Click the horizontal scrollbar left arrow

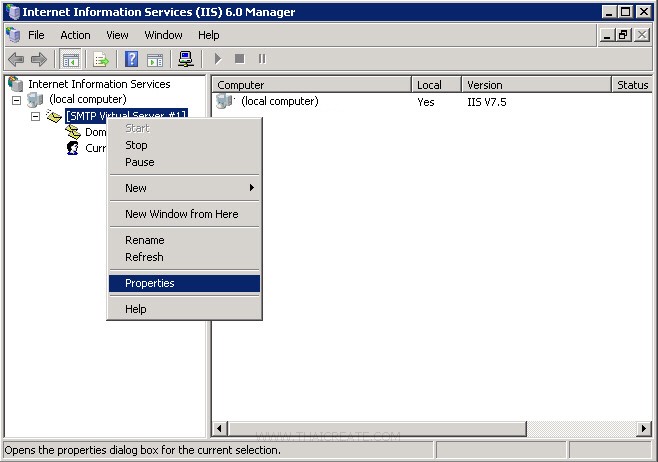tap(219, 429)
